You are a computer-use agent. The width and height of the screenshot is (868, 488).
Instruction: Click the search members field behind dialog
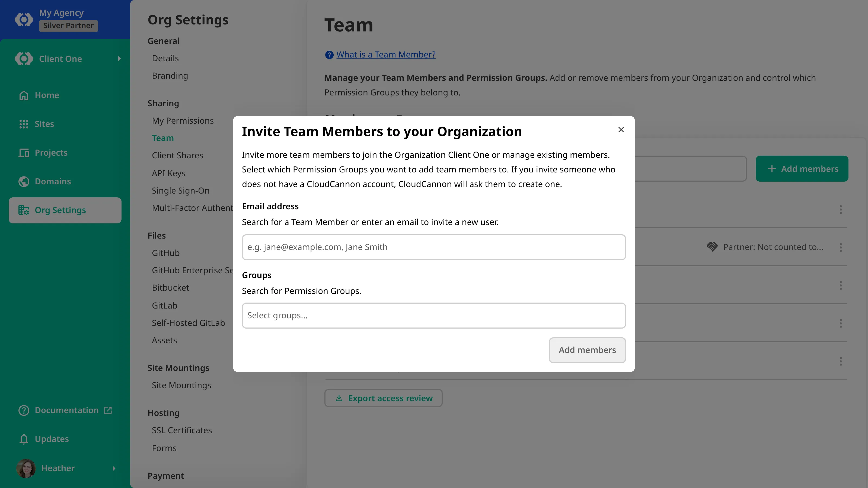(x=690, y=169)
